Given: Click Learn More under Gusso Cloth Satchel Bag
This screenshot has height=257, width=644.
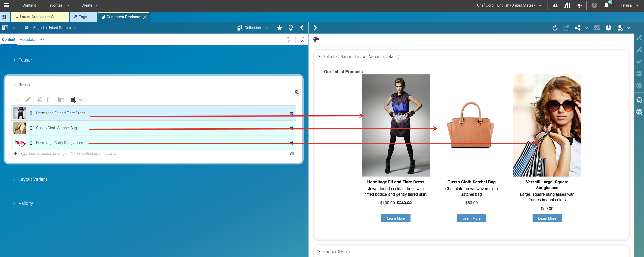Looking at the screenshot, I should click(471, 218).
